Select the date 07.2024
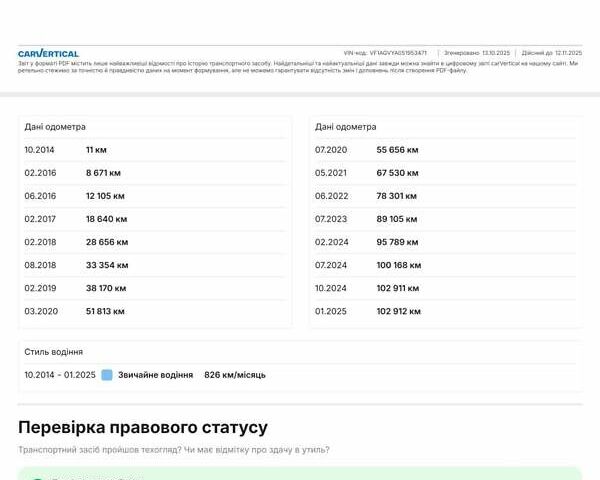Image resolution: width=600 pixels, height=480 pixels. (331, 265)
